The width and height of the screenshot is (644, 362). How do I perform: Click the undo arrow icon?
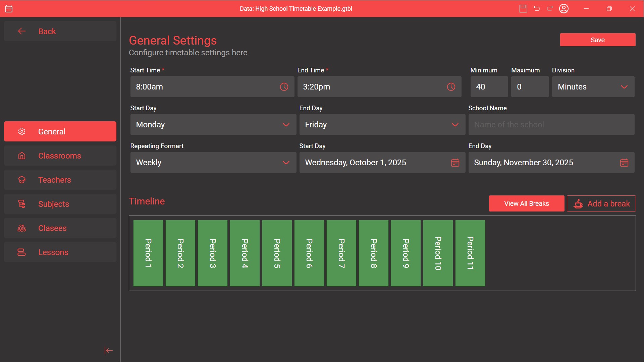[x=537, y=9]
